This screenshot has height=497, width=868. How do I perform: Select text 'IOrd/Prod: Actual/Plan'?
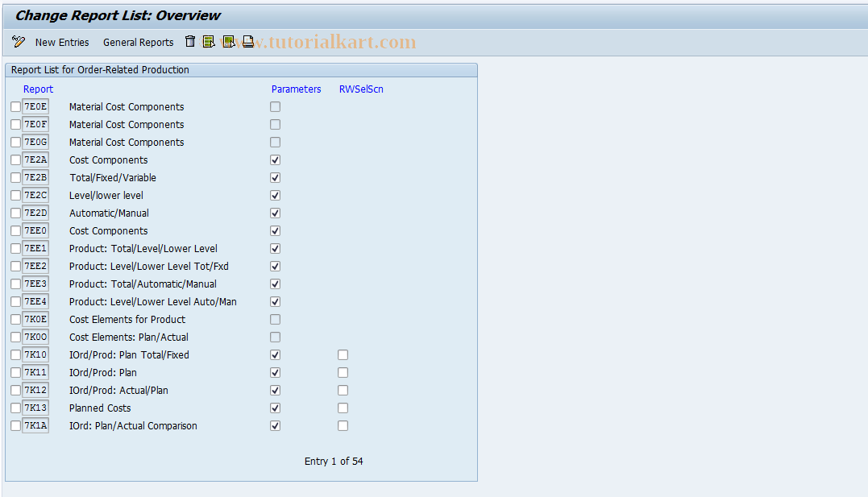pos(118,390)
